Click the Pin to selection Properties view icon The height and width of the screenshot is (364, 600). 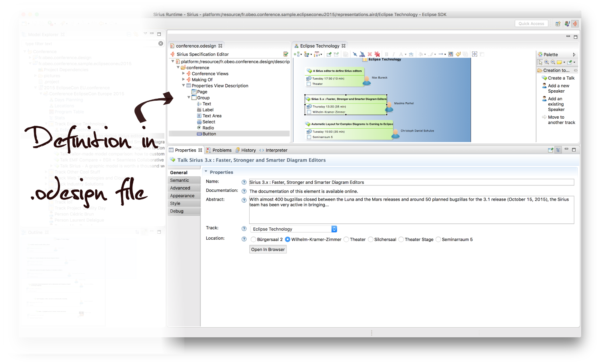[x=551, y=150]
